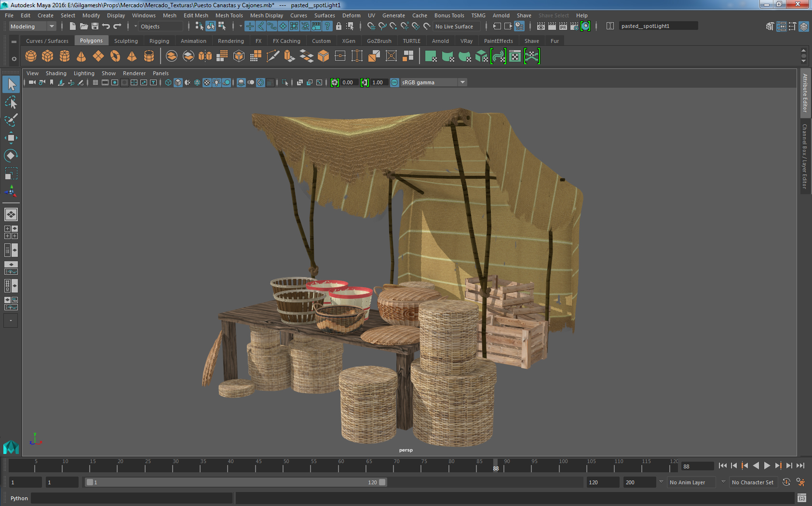Toggle the viewport grid display

click(x=95, y=82)
